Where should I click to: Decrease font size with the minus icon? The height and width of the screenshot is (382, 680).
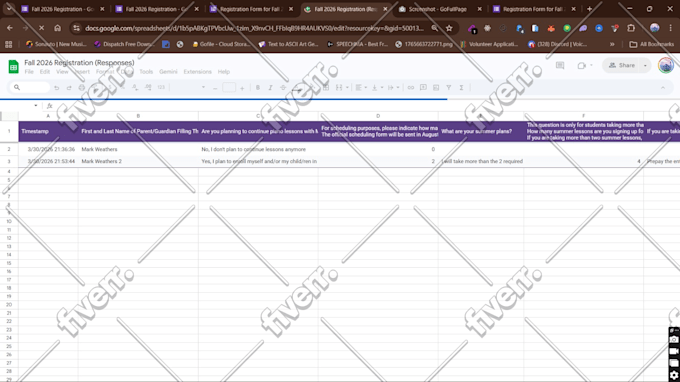point(215,88)
